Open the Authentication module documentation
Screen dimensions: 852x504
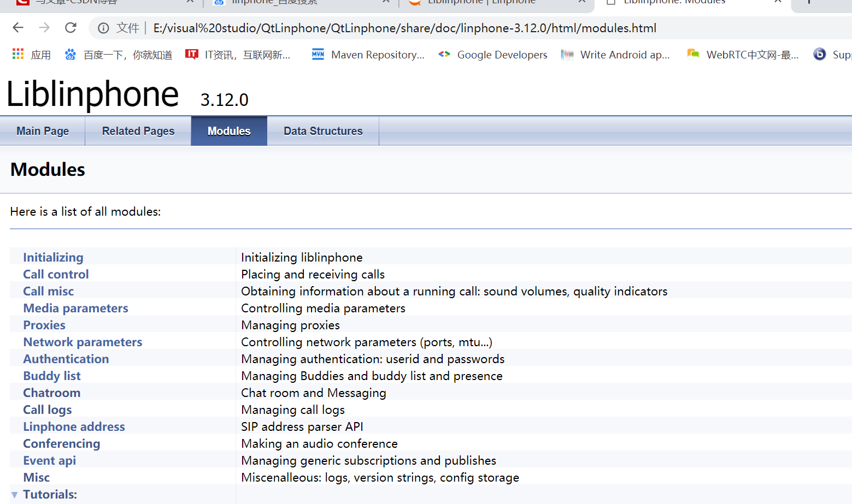point(66,359)
